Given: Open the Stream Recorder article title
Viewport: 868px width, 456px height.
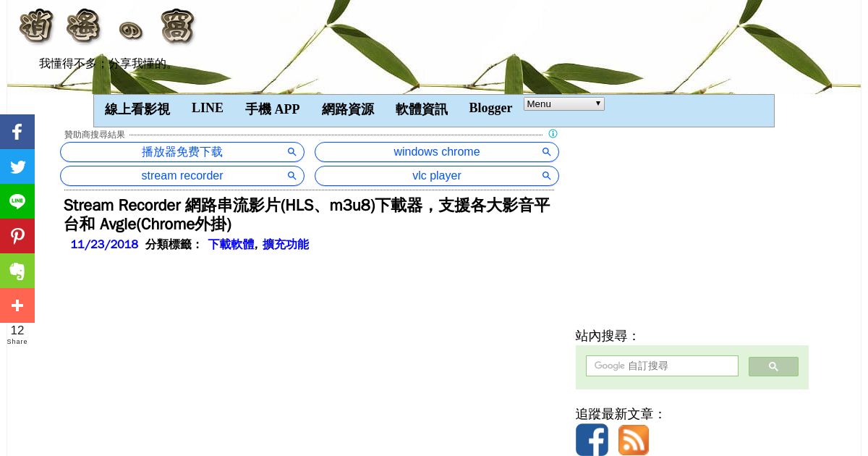Looking at the screenshot, I should 307,215.
